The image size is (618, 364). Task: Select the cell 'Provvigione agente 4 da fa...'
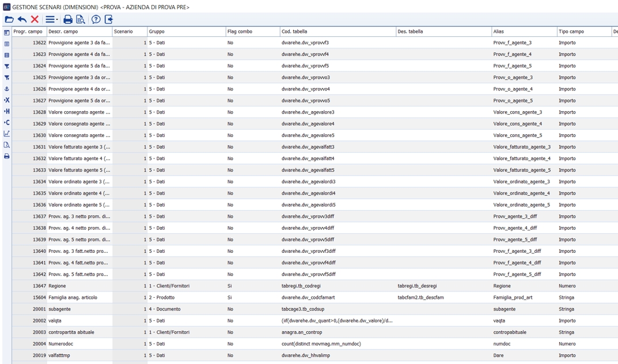point(79,54)
